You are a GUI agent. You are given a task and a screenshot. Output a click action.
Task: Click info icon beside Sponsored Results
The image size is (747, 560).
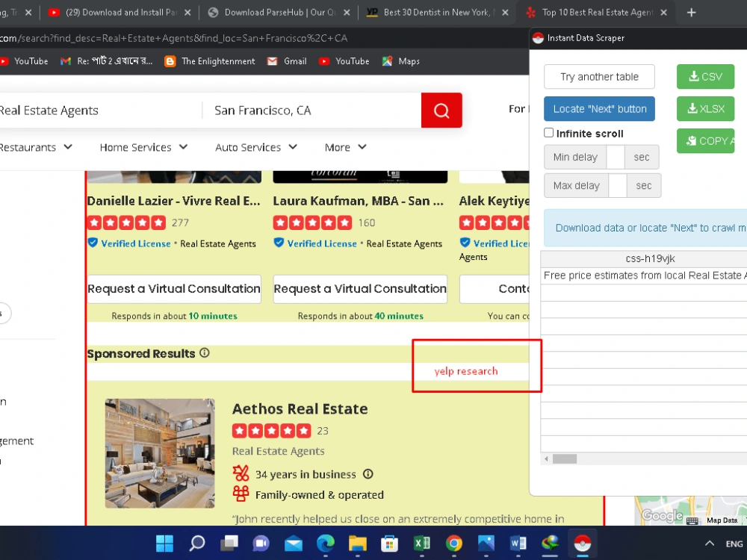pos(205,353)
